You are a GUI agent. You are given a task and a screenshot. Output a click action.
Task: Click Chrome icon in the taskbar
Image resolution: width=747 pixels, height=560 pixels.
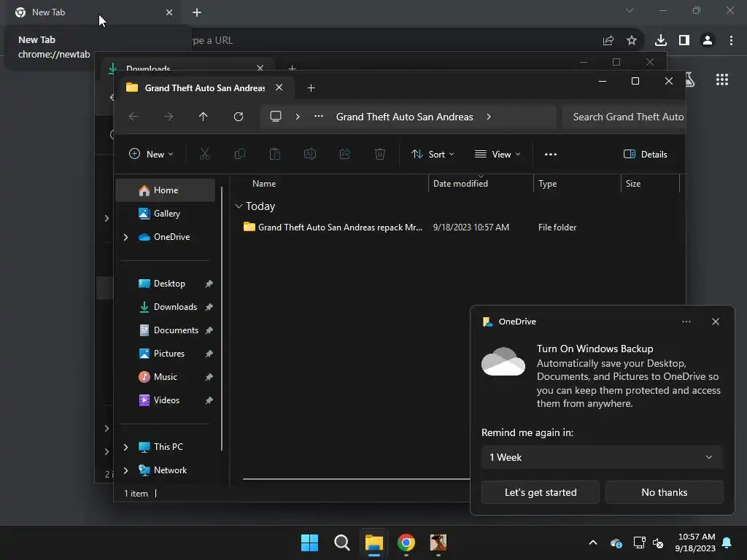pos(406,542)
